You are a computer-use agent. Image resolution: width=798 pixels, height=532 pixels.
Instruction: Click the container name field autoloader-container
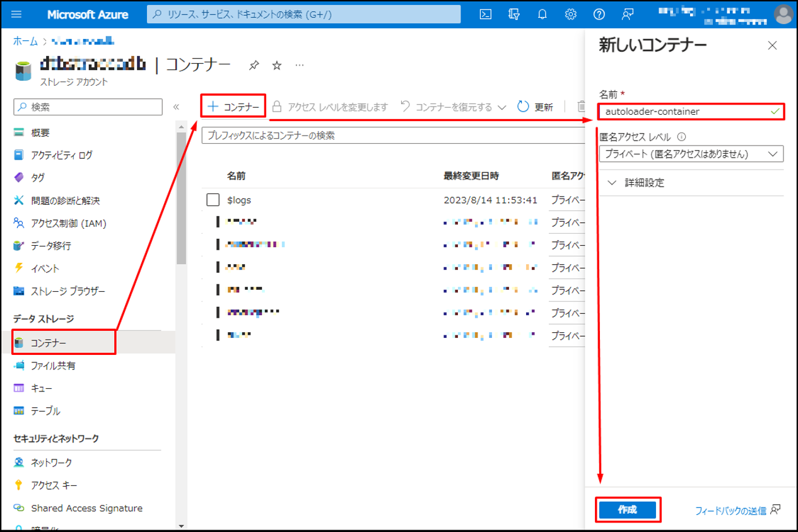click(x=691, y=112)
